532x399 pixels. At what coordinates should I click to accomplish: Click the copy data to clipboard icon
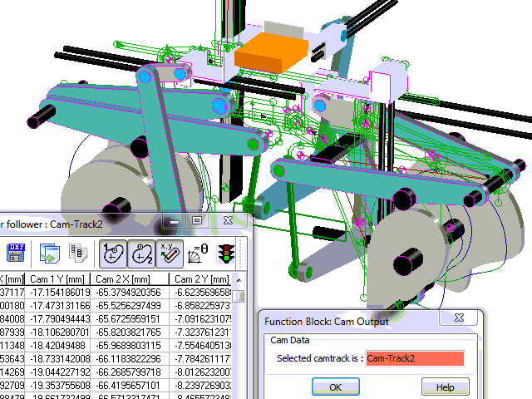point(78,253)
